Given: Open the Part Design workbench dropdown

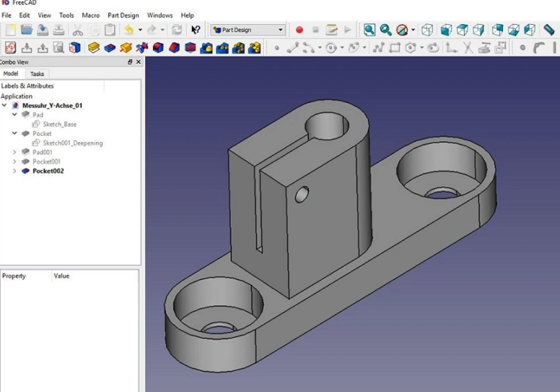Looking at the screenshot, I should [x=281, y=29].
